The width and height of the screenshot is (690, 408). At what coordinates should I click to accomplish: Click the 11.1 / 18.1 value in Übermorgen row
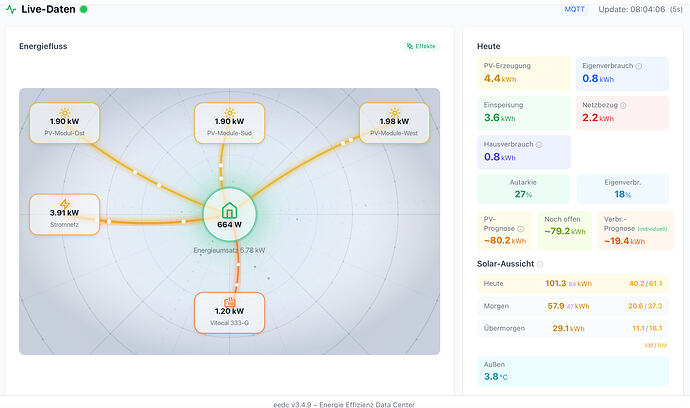(x=647, y=328)
